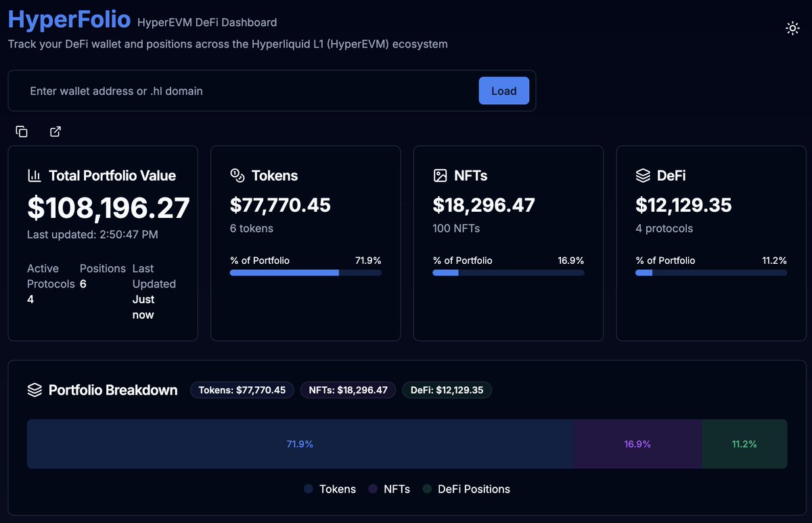
Task: Select the NFTs: $18,296.47 badge
Action: point(348,390)
